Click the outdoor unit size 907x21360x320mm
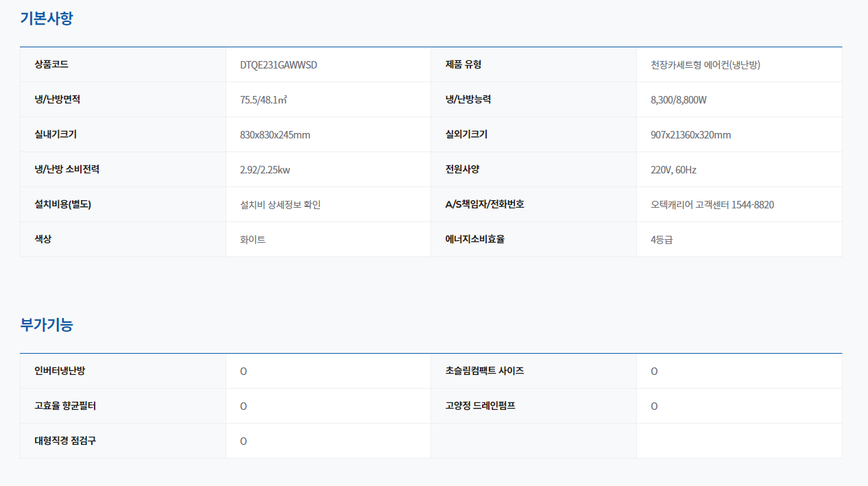The height and width of the screenshot is (486, 868). pyautogui.click(x=690, y=135)
